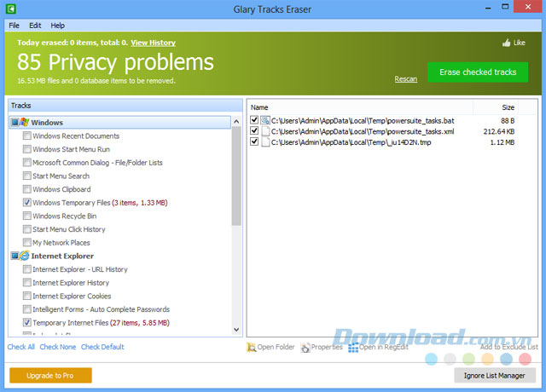Check My Network Places
The height and width of the screenshot is (392, 546).
26,242
